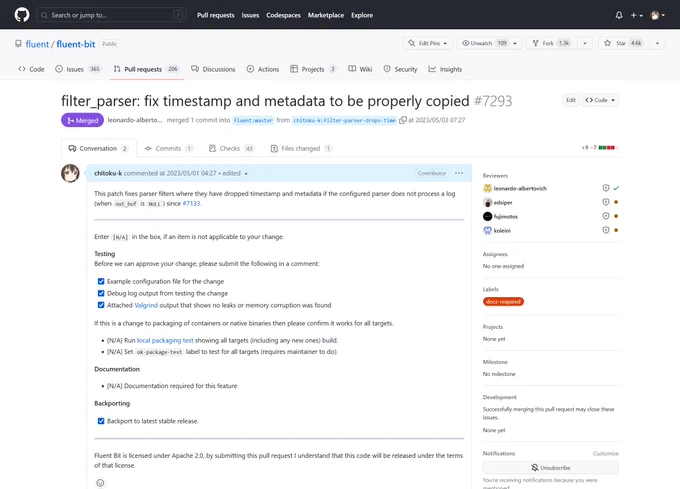Open Pull requests in top navigation
The image size is (680, 489).
click(x=216, y=15)
